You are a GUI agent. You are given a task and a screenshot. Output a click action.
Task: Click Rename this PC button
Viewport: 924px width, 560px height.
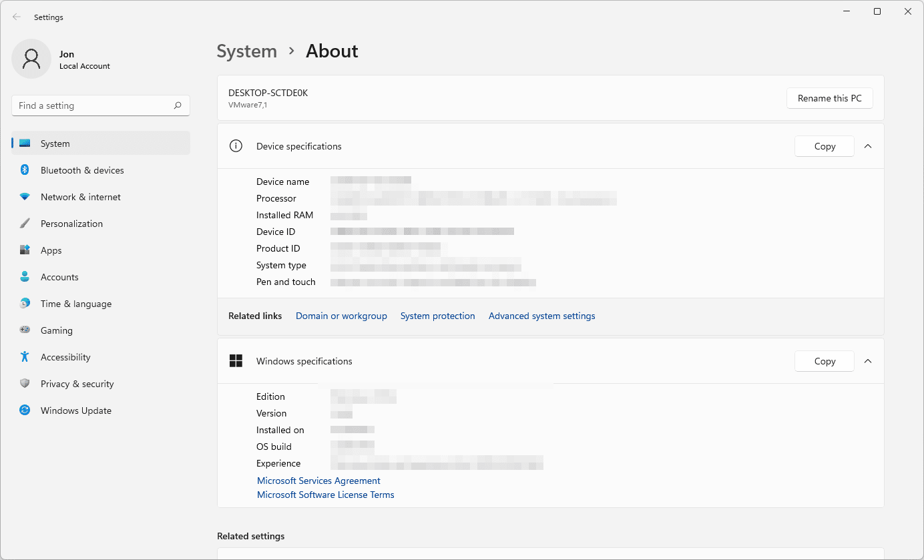tap(830, 98)
